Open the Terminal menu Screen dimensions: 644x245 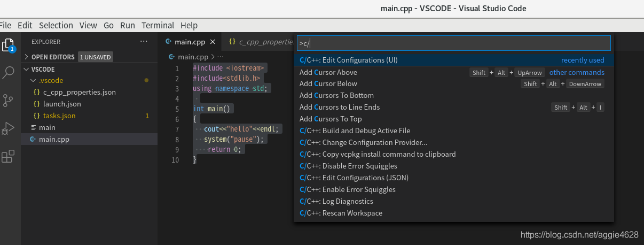[x=158, y=25]
